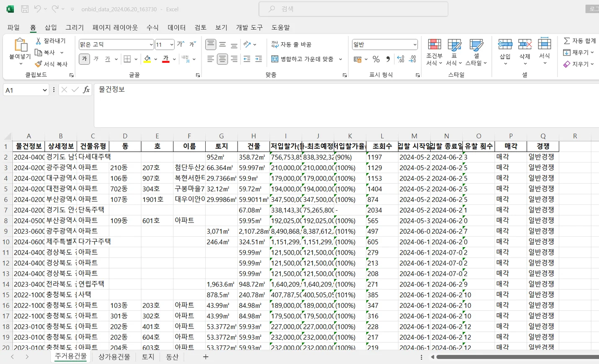Click Insert function fx icon
Screen dimensions: 599x364
click(x=86, y=90)
